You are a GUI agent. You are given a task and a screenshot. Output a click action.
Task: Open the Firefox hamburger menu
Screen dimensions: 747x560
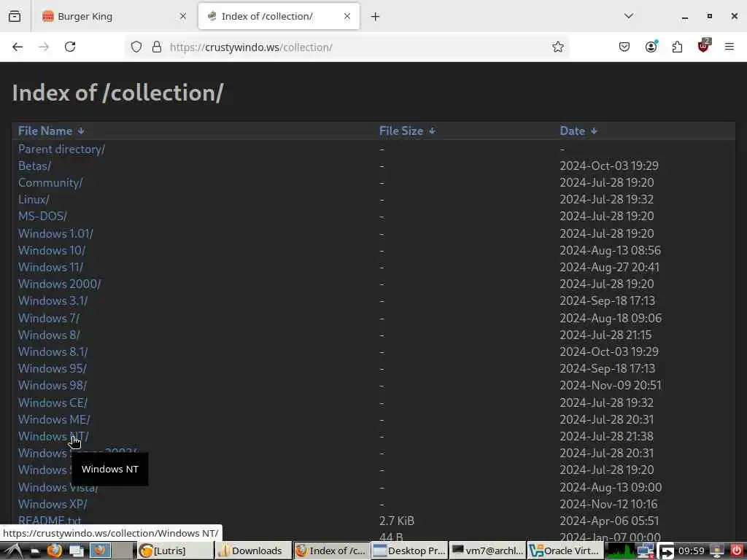pos(729,47)
